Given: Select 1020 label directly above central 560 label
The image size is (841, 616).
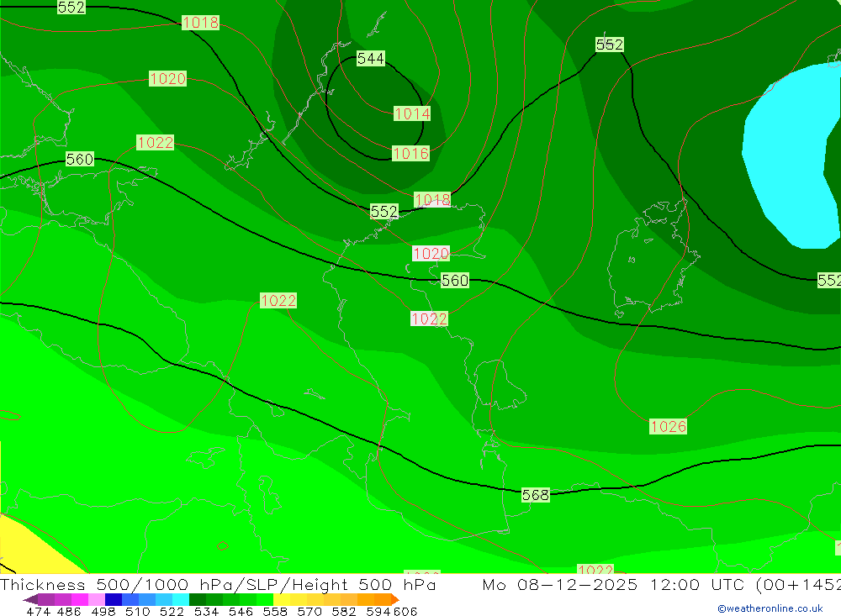Looking at the screenshot, I should click(431, 254).
